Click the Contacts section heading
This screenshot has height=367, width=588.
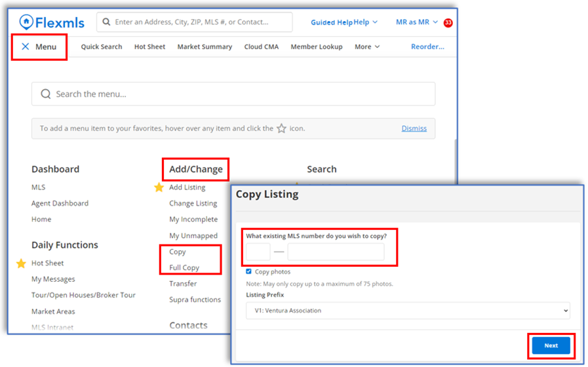(188, 326)
